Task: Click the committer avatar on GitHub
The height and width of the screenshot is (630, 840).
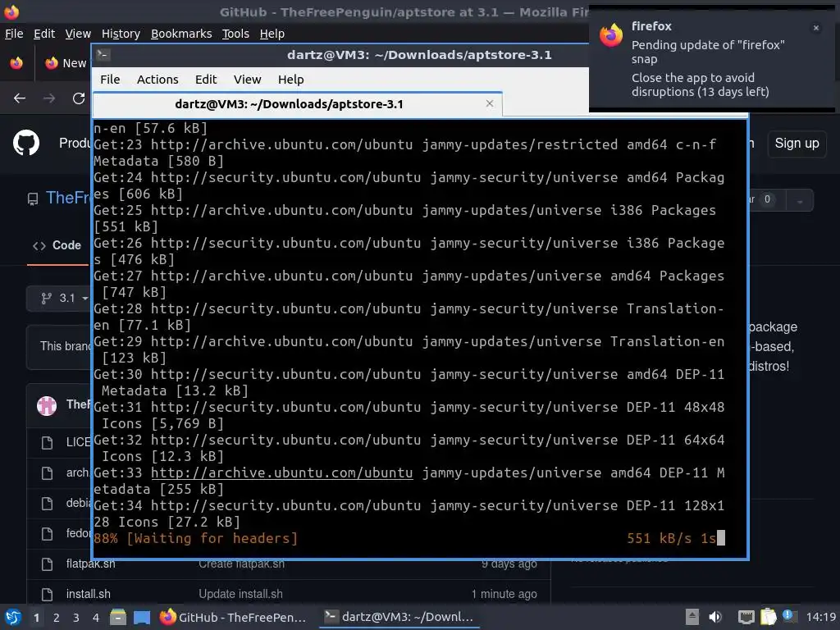Action: pos(47,405)
